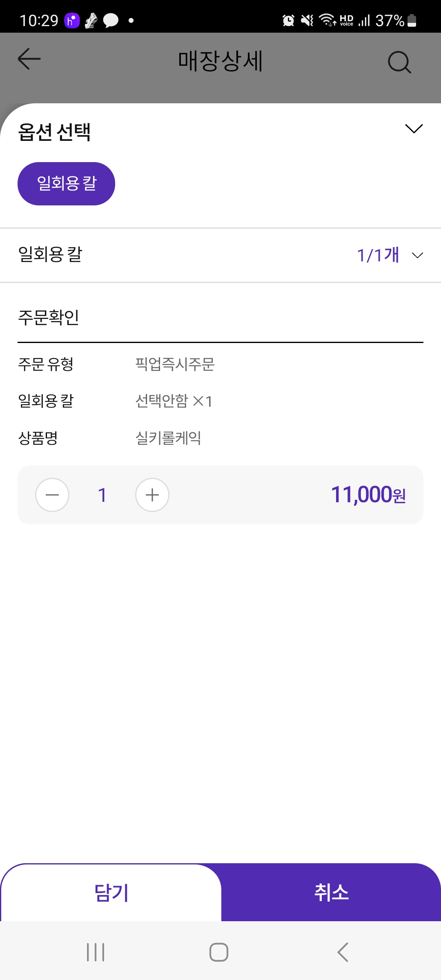This screenshot has height=980, width=441.
Task: Tap the back arrow in the header
Action: click(29, 59)
